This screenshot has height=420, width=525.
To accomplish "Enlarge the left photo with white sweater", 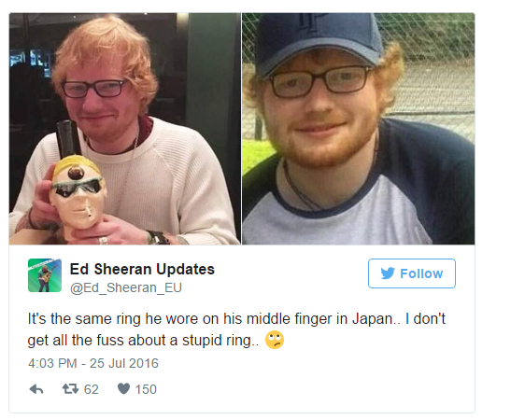I will click(125, 129).
